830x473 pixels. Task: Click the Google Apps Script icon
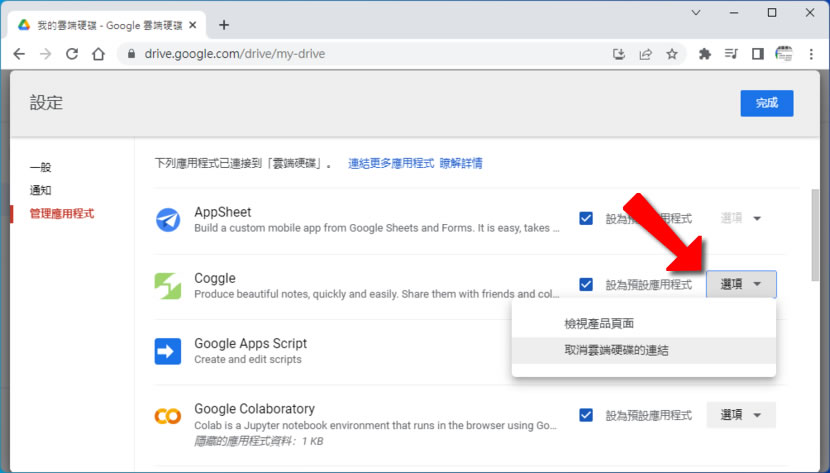point(168,351)
